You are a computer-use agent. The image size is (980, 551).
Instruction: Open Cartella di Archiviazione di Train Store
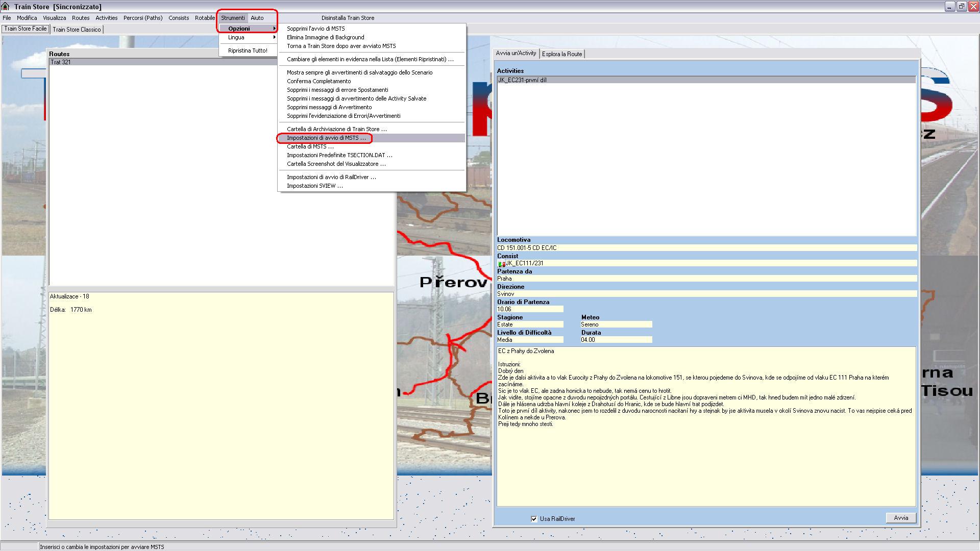tap(372, 129)
